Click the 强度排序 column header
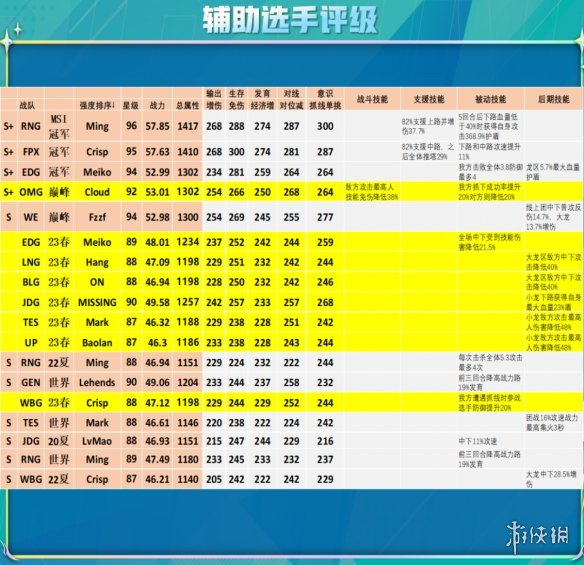The image size is (584, 565). click(x=97, y=105)
